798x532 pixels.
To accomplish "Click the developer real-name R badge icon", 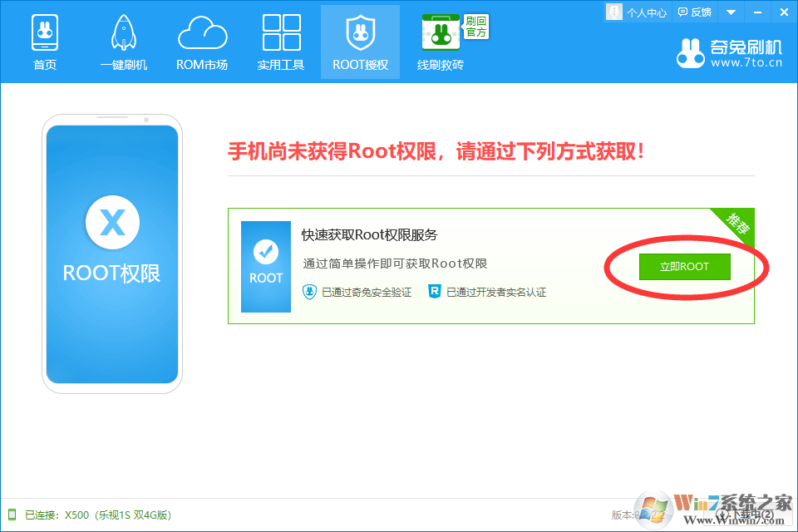I will click(435, 292).
